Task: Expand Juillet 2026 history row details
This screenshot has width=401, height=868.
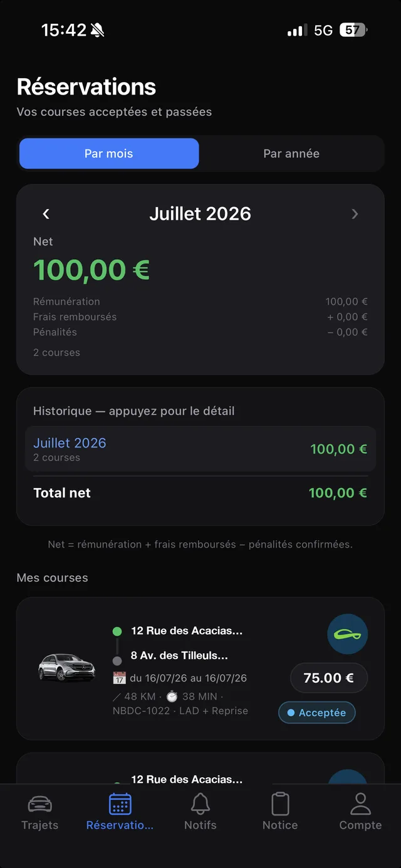Action: [x=200, y=449]
